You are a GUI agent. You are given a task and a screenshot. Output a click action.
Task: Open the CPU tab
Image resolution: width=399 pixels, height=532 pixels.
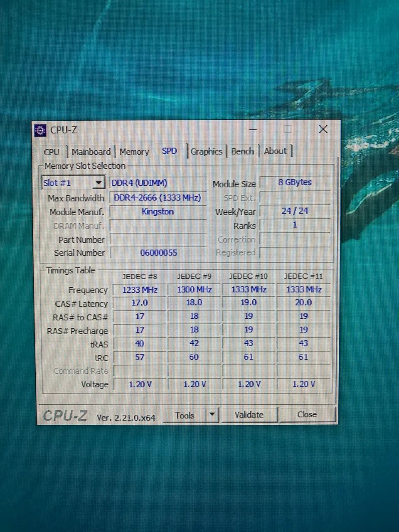pyautogui.click(x=52, y=152)
